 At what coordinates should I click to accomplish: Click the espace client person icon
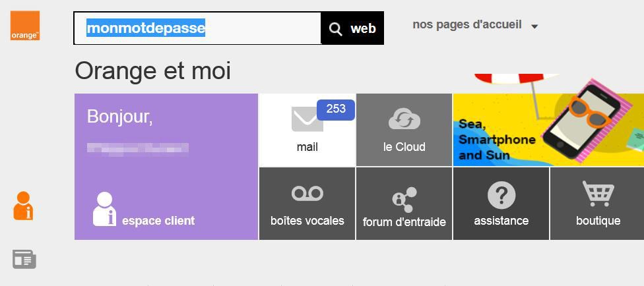104,209
